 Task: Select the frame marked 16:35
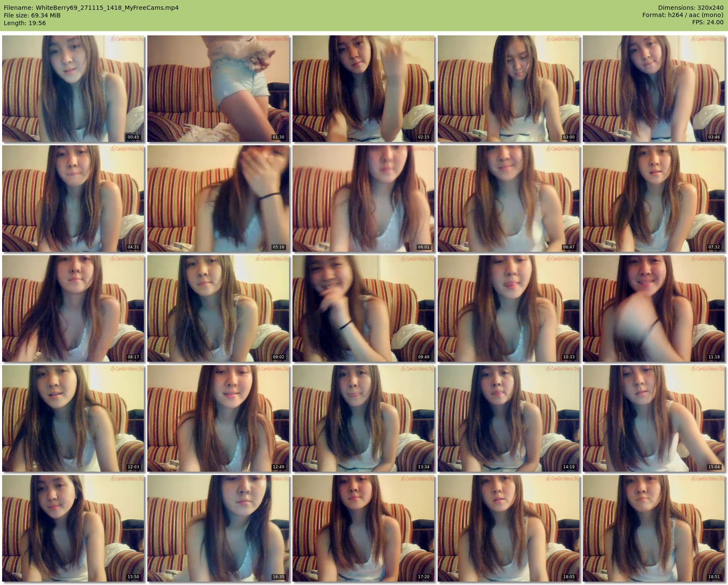pos(218,528)
